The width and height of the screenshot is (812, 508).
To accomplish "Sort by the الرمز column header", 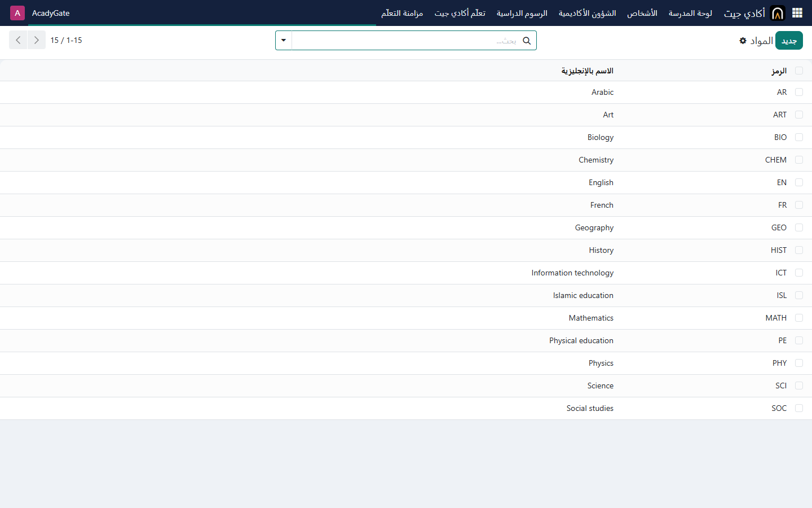I will (x=779, y=71).
